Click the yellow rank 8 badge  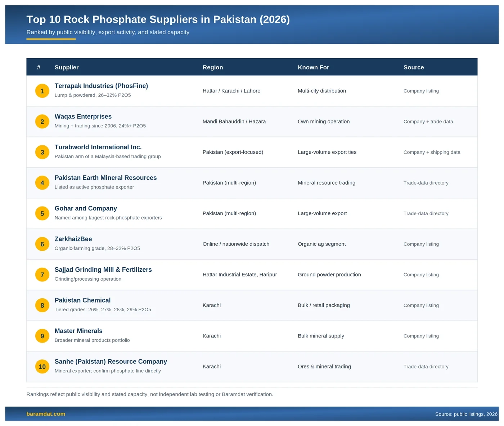tap(42, 305)
